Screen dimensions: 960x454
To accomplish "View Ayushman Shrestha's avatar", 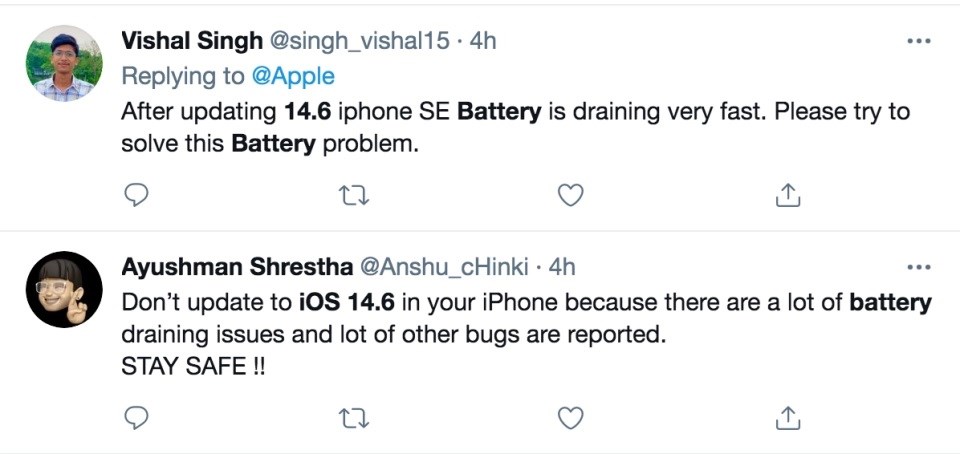I will 64,289.
